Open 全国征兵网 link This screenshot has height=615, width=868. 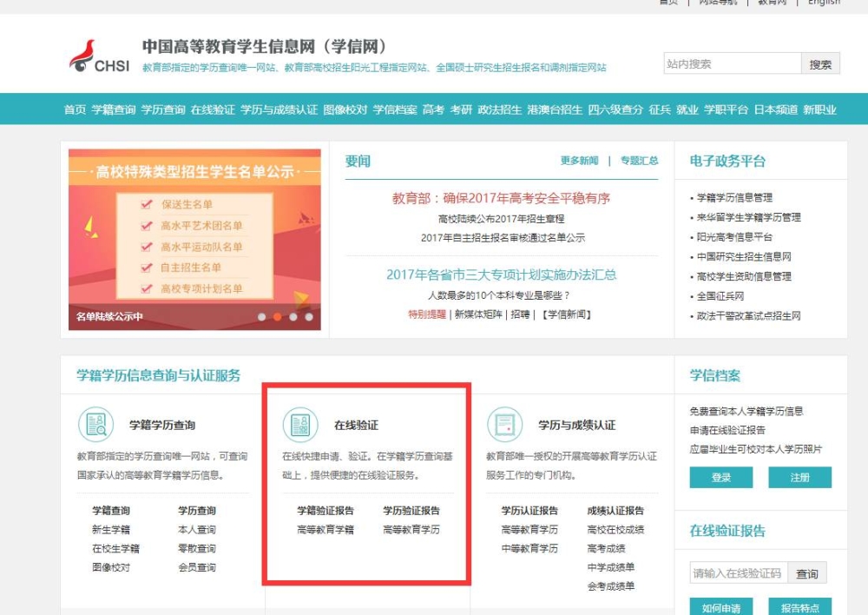click(x=720, y=296)
